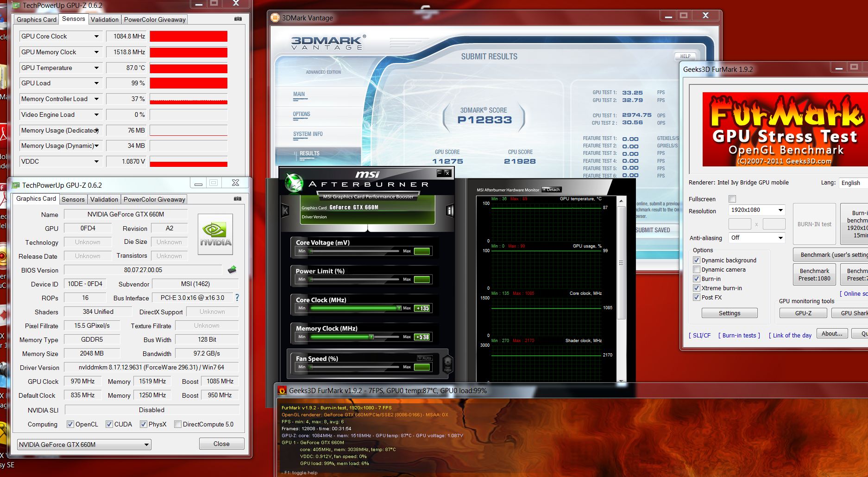Screen dimensions: 868x477
Task: Click the MSI Afterburner green jet logo
Action: 294,183
